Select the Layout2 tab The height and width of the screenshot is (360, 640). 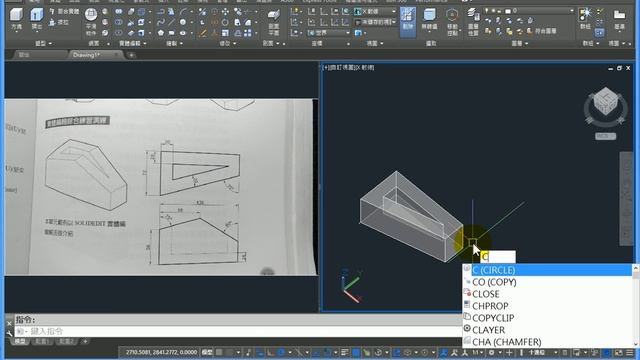tap(66, 341)
